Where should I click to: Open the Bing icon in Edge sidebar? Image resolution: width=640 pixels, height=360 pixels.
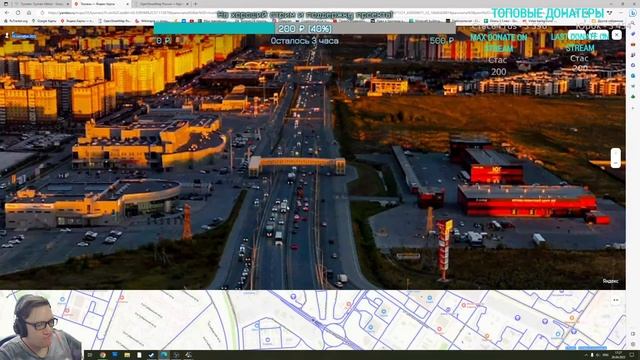pyautogui.click(x=633, y=13)
